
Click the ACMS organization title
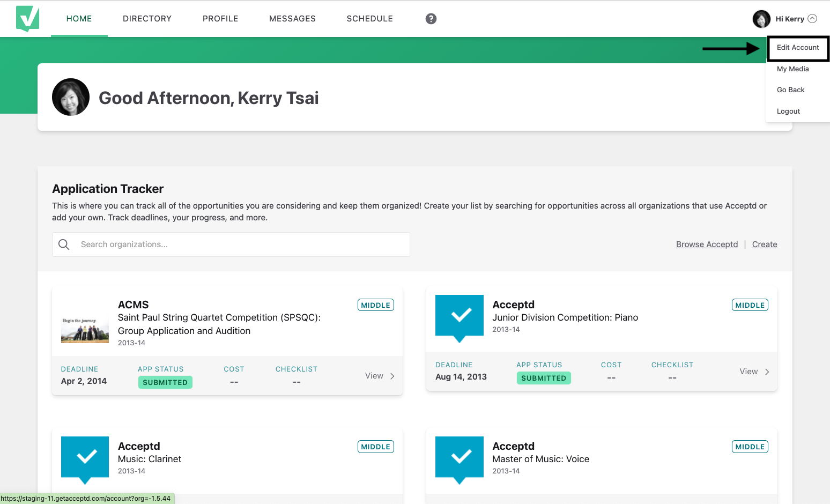coord(134,305)
